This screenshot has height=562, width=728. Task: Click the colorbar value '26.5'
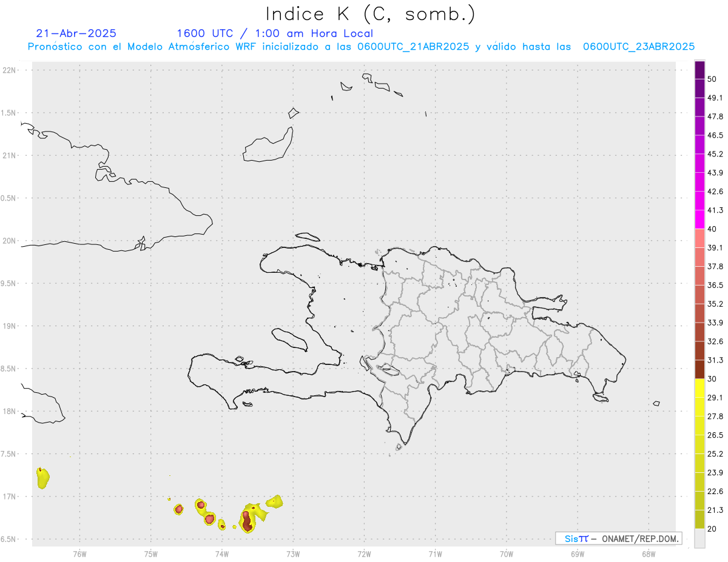pyautogui.click(x=715, y=435)
